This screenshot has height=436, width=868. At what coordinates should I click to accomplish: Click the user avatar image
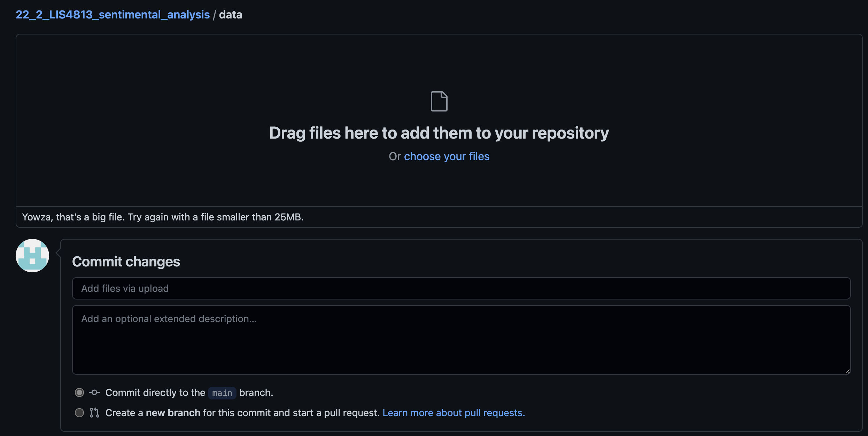(32, 256)
